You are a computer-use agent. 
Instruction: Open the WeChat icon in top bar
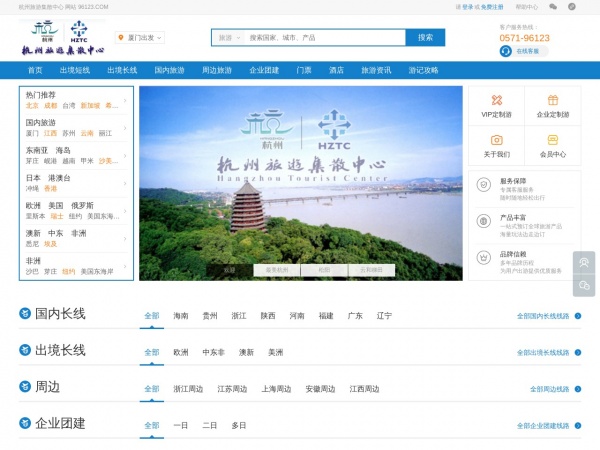pos(553,7)
